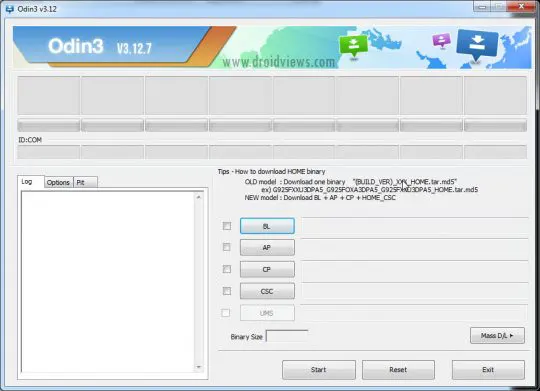This screenshot has width=540, height=391.
Task: Click the BL file path field
Action: coord(415,226)
